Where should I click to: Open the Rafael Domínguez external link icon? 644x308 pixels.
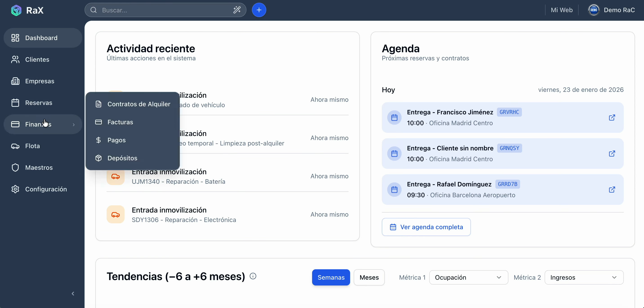[612, 190]
